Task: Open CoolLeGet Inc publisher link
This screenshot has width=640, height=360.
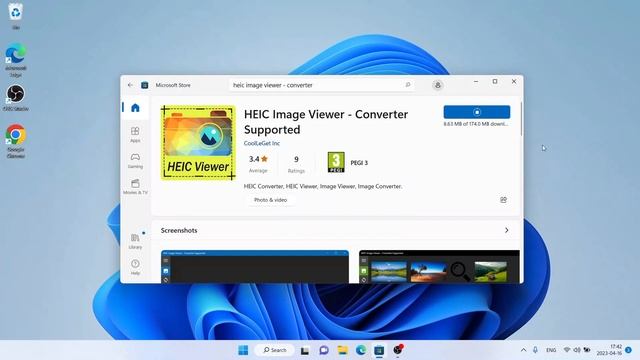Action: (x=262, y=143)
